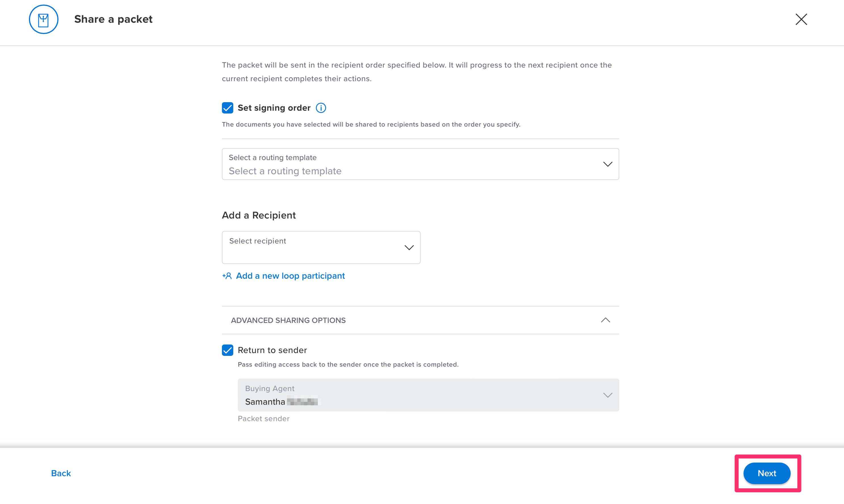Click the packet icon beside Share a packet
Screen dimensions: 844x504
[x=43, y=19]
